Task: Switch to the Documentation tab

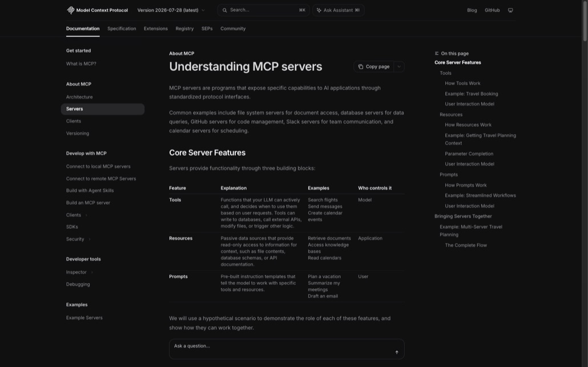Action: tap(83, 29)
